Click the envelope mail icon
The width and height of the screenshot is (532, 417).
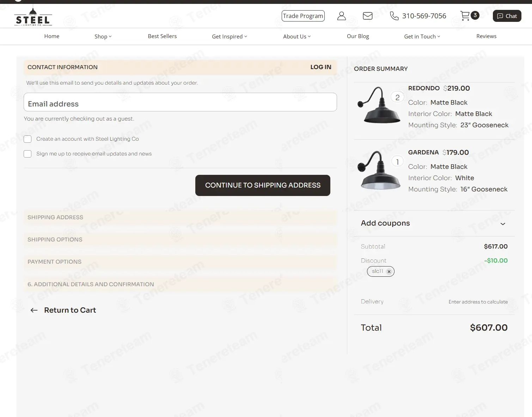368,16
